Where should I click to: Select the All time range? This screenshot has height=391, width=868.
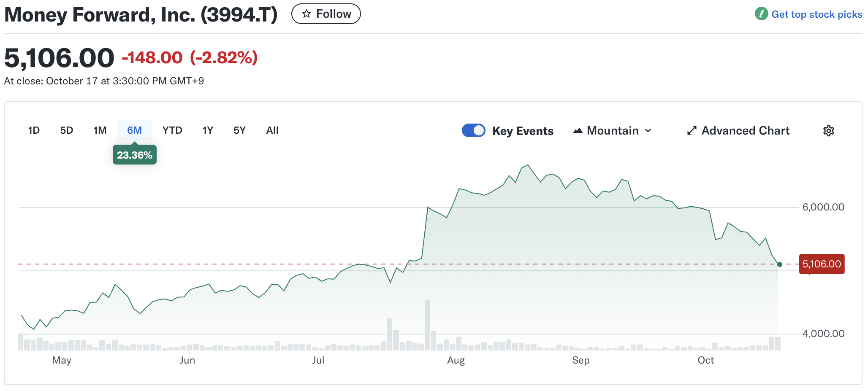[272, 130]
